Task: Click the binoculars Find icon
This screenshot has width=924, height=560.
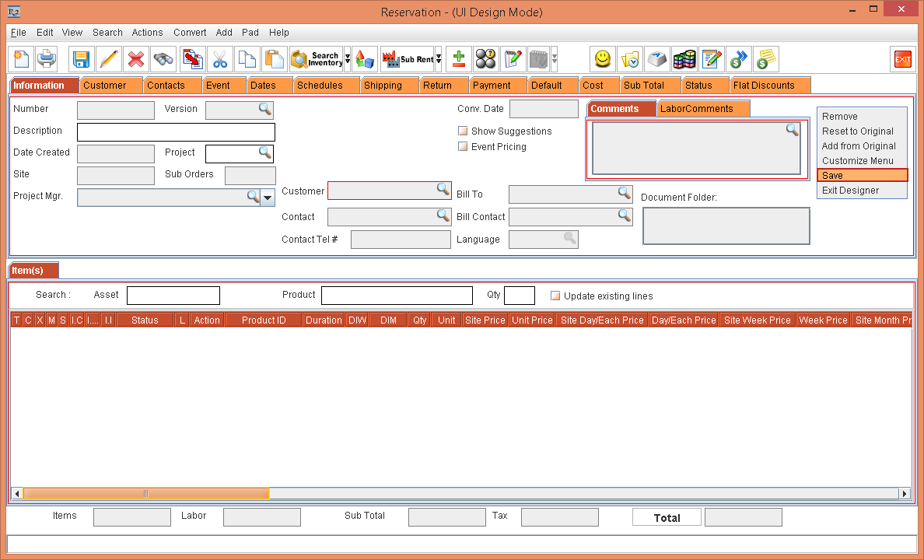Action: click(163, 59)
